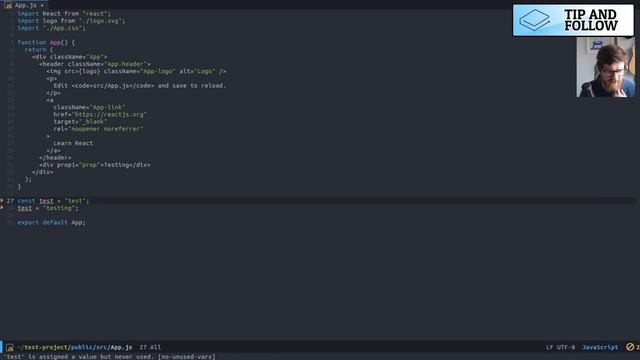Click the "Learn React" text line
The width and height of the screenshot is (640, 360).
[73, 143]
